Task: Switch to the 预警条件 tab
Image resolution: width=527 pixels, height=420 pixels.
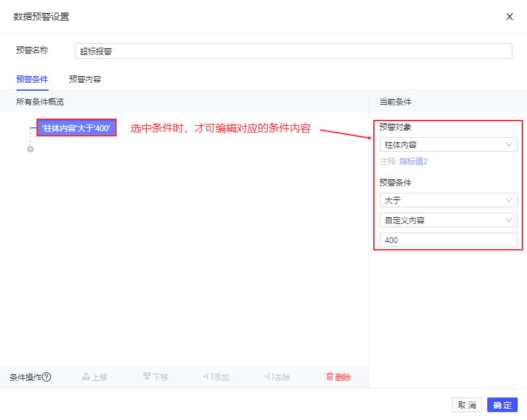Action: click(32, 79)
